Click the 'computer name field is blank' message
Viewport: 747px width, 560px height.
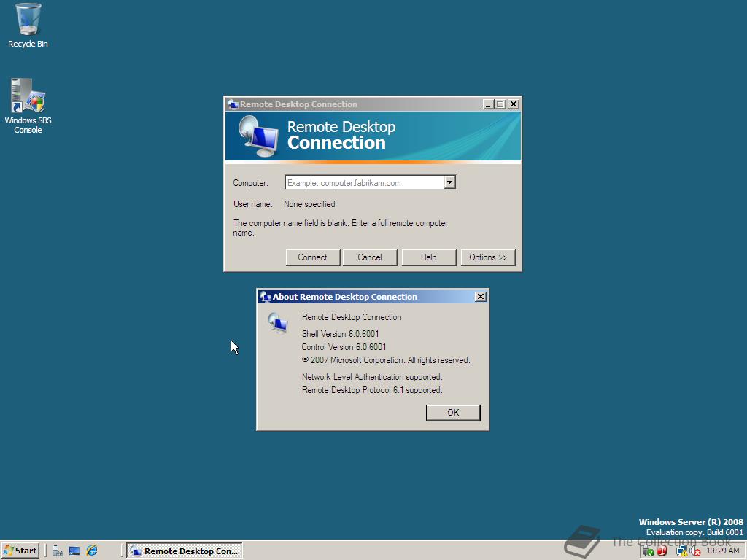tap(341, 227)
